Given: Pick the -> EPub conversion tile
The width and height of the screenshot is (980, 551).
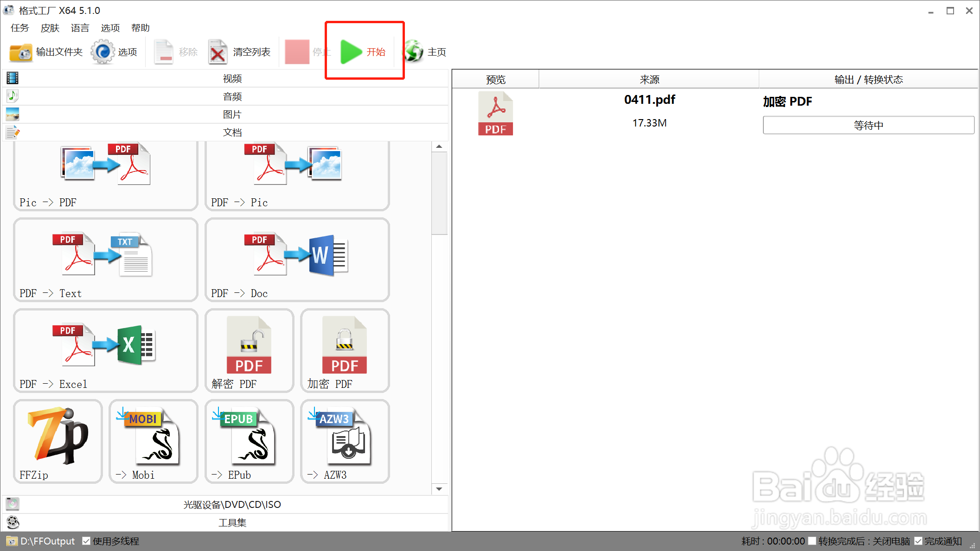Looking at the screenshot, I should (249, 441).
